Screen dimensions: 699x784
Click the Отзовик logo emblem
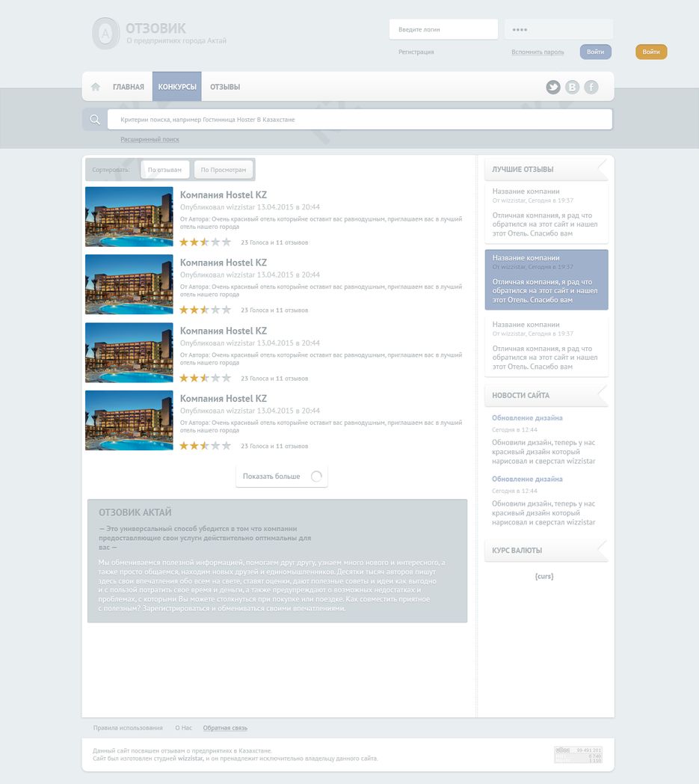(x=105, y=34)
